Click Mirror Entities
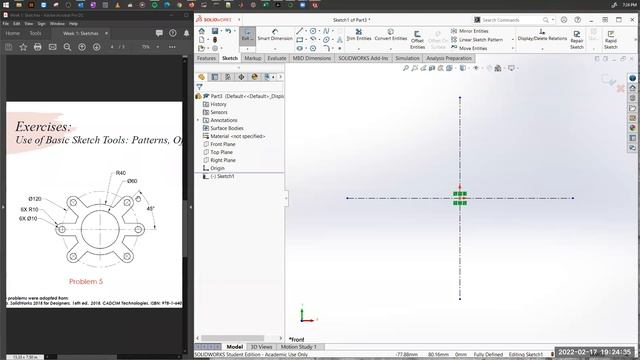Image resolution: width=640 pixels, height=360 pixels. [470, 31]
